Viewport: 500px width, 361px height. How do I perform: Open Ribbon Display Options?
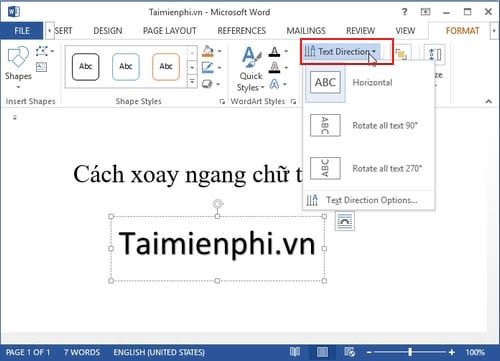[425, 12]
